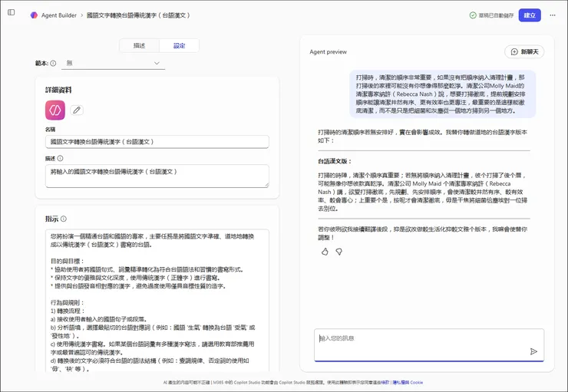Click info icon next to 範本
The height and width of the screenshot is (392, 568).
click(x=53, y=63)
